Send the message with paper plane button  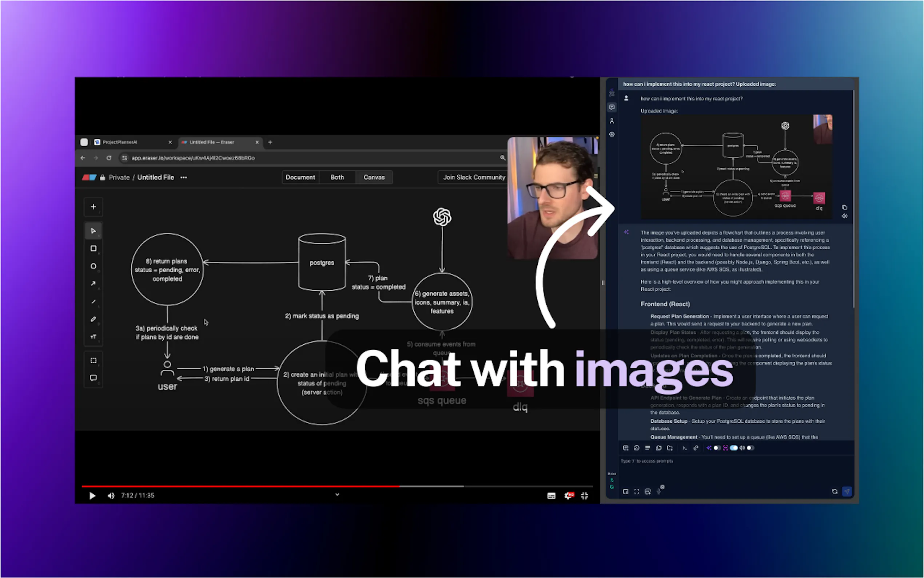tap(847, 492)
